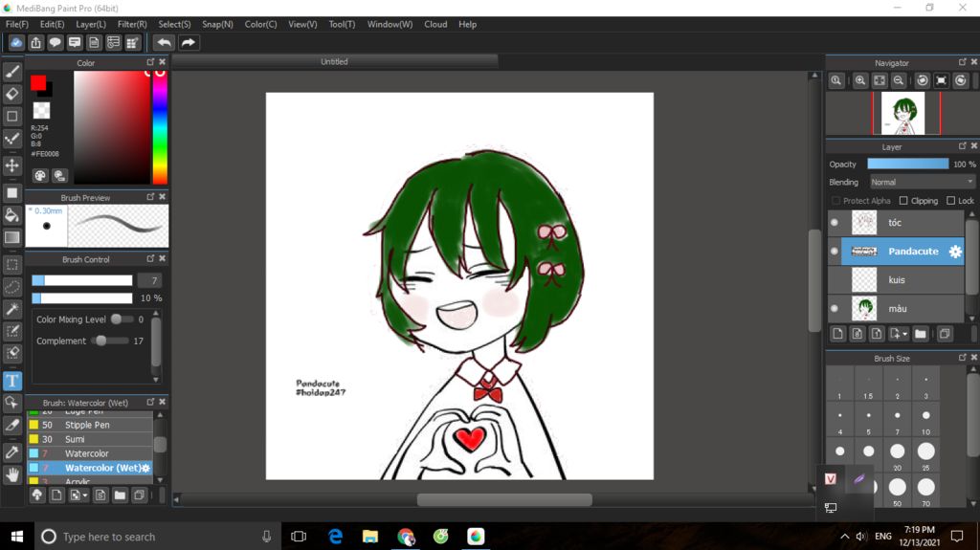980x550 pixels.
Task: Open the Select menu
Action: coord(174,24)
